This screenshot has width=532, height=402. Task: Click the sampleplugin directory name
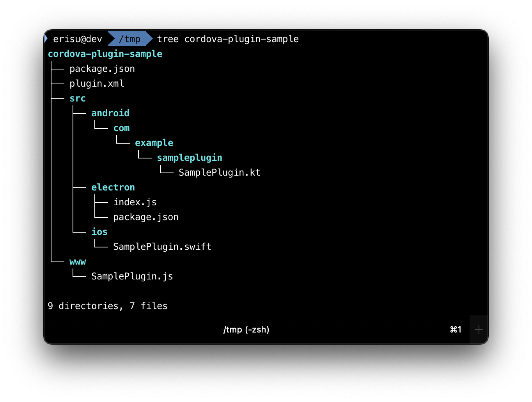pos(190,158)
